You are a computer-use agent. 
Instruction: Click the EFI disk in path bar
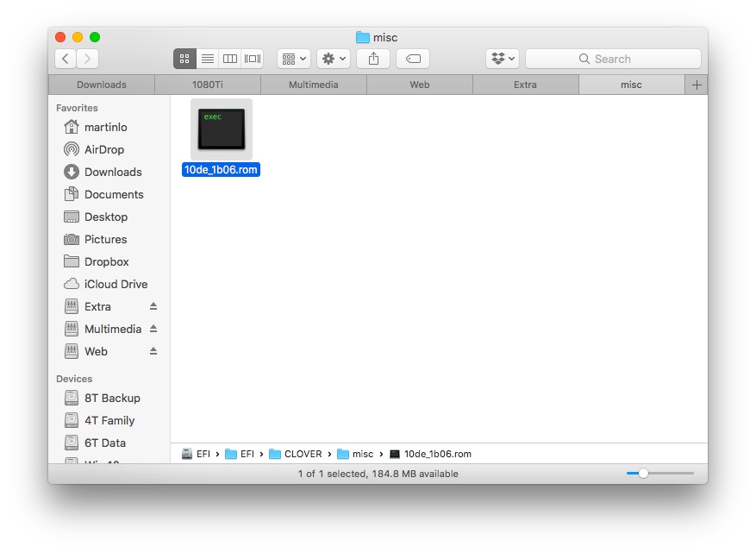coord(197,454)
